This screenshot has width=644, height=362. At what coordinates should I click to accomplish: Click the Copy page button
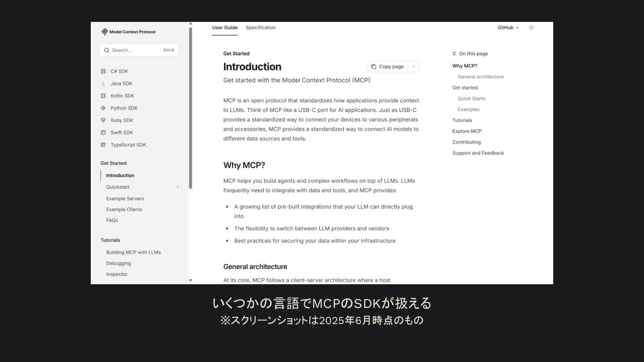(387, 67)
